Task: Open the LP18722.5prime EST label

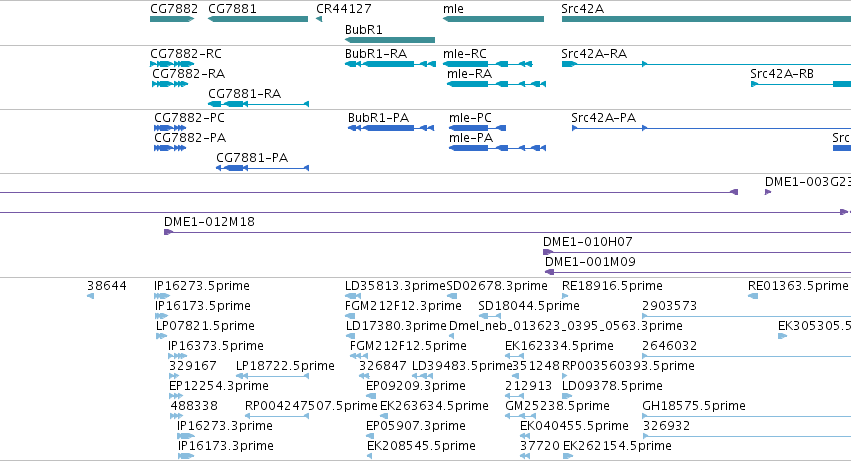Action: click(285, 366)
